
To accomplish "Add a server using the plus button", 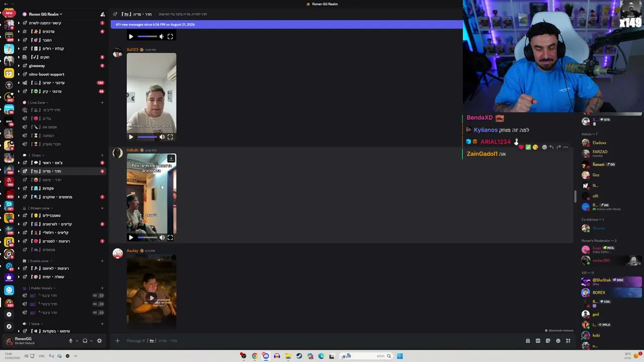I will pos(9,314).
